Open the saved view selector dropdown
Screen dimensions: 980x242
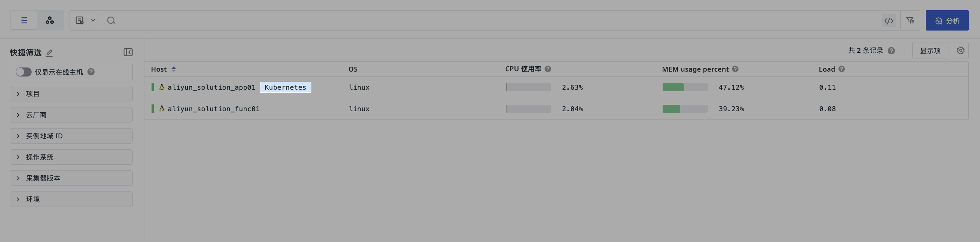[86, 20]
